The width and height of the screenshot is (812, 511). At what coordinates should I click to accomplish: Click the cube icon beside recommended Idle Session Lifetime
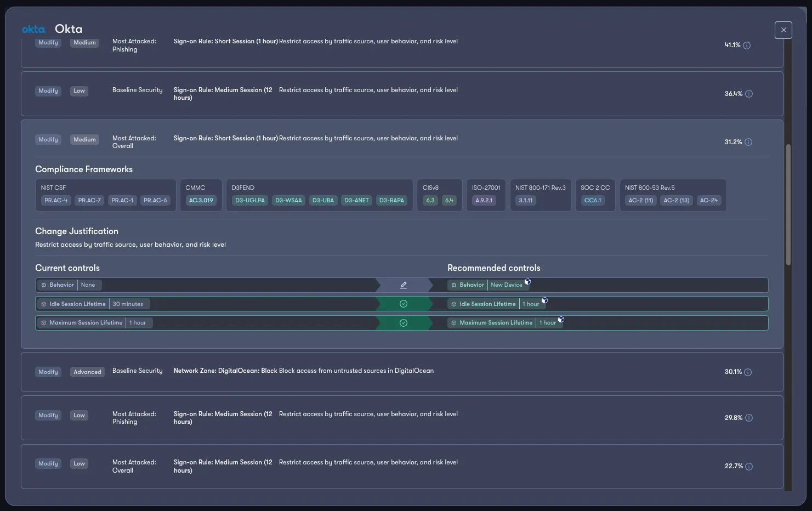click(x=544, y=300)
